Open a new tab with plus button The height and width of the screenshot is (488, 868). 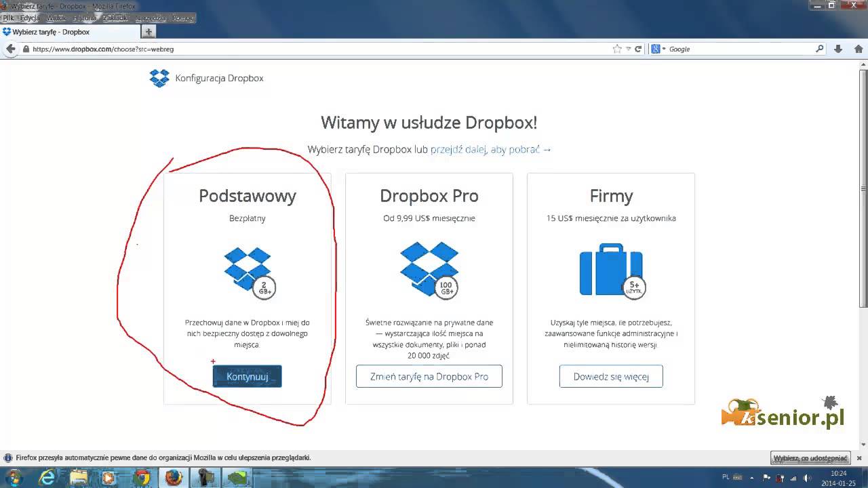(149, 32)
